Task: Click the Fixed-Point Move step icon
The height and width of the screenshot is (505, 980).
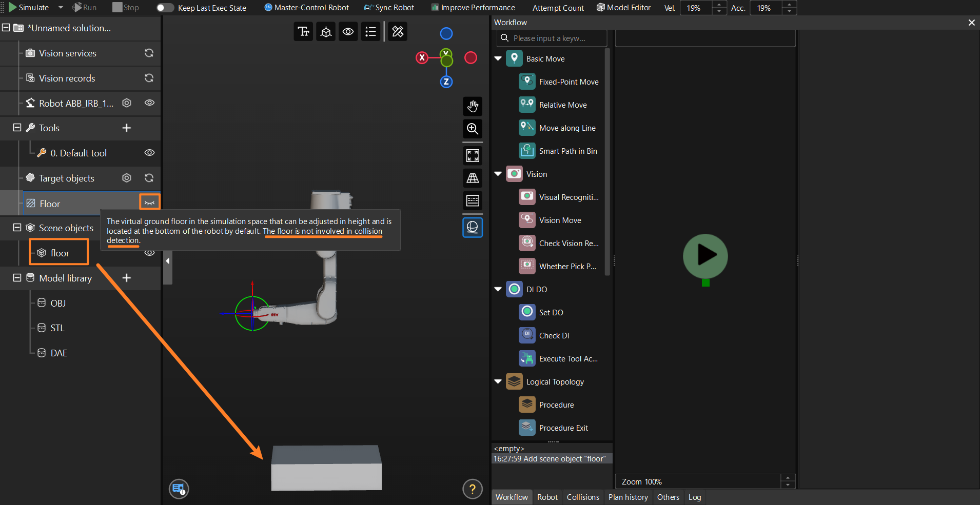Action: coord(527,82)
